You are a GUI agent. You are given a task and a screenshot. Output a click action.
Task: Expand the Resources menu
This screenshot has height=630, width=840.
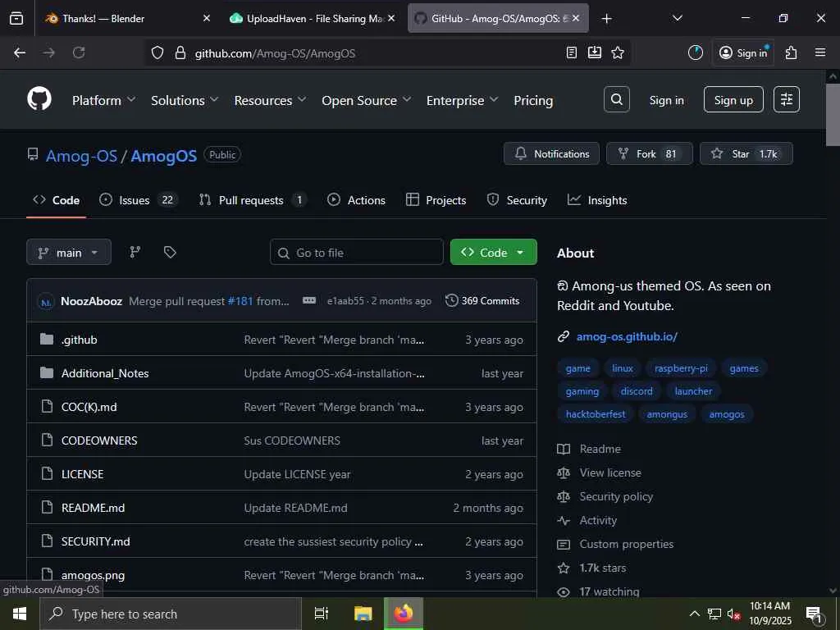(x=270, y=100)
